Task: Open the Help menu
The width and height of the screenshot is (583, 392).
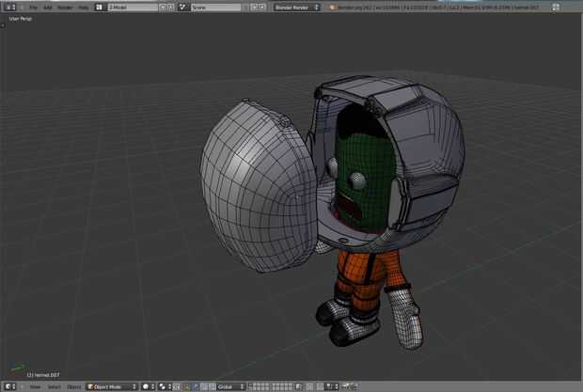Action: coord(84,7)
